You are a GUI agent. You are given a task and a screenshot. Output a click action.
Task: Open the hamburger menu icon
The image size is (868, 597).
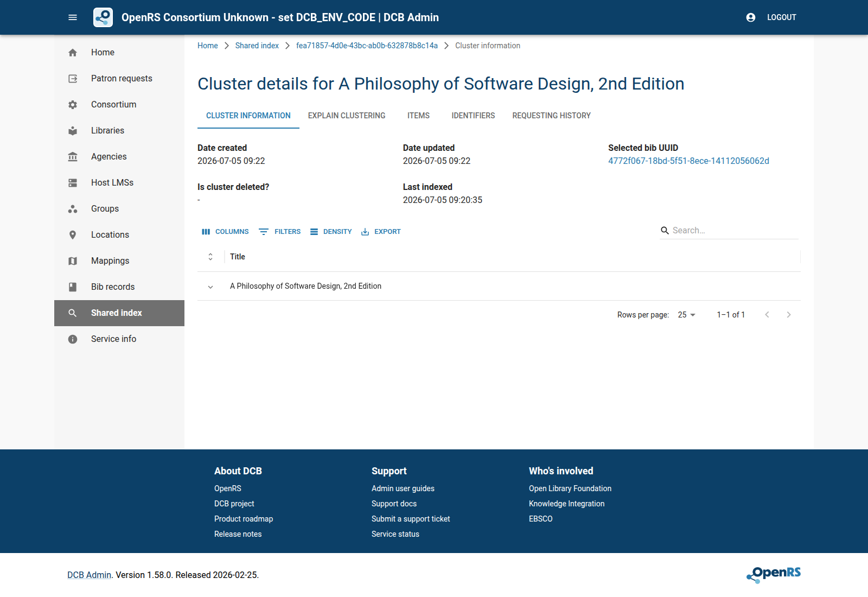(x=73, y=17)
